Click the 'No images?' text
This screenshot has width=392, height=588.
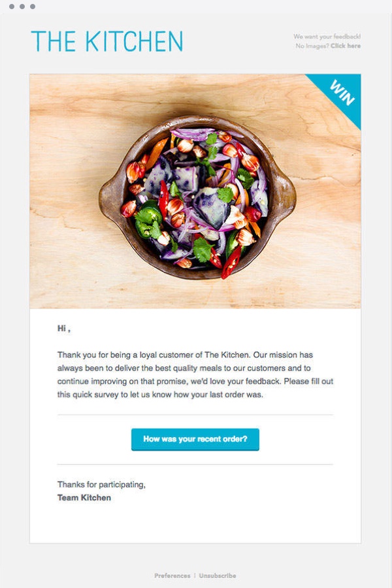[x=312, y=46]
